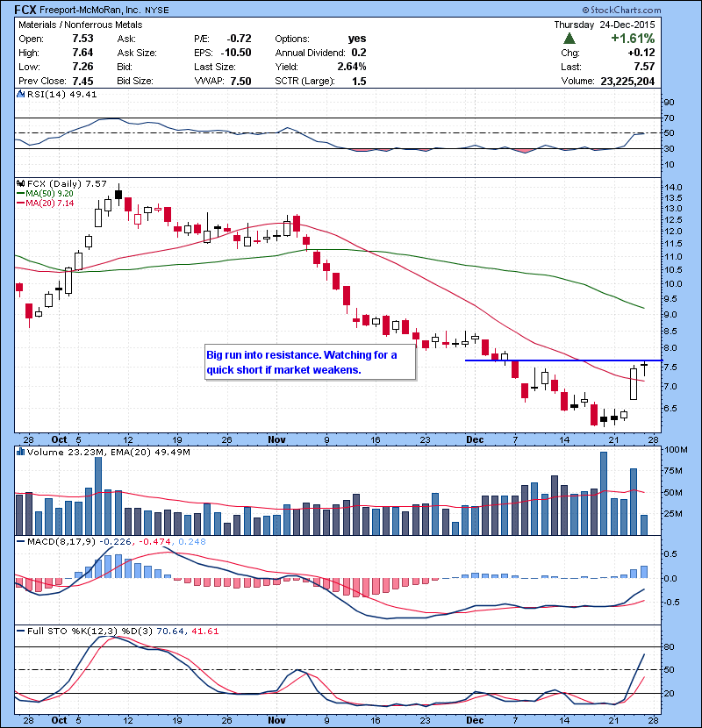Click the SCTR (Large) value 1.5
The height and width of the screenshot is (728, 702).
point(359,81)
